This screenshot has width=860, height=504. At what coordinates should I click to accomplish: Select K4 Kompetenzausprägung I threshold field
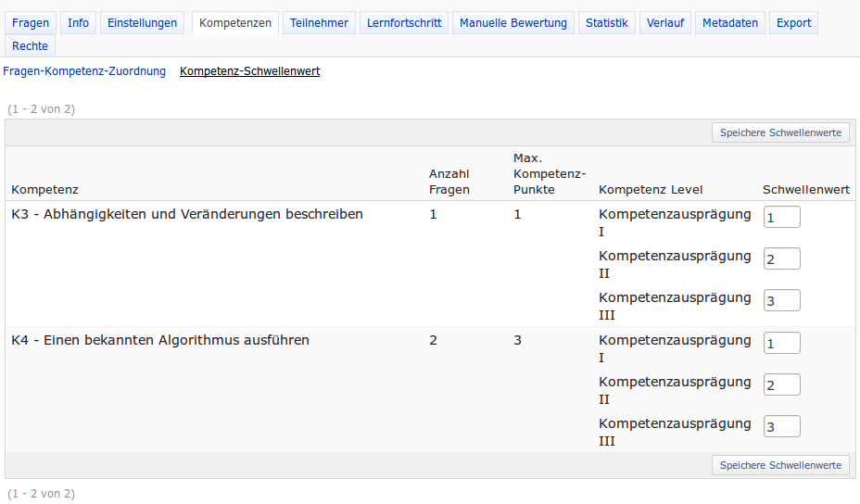(781, 343)
